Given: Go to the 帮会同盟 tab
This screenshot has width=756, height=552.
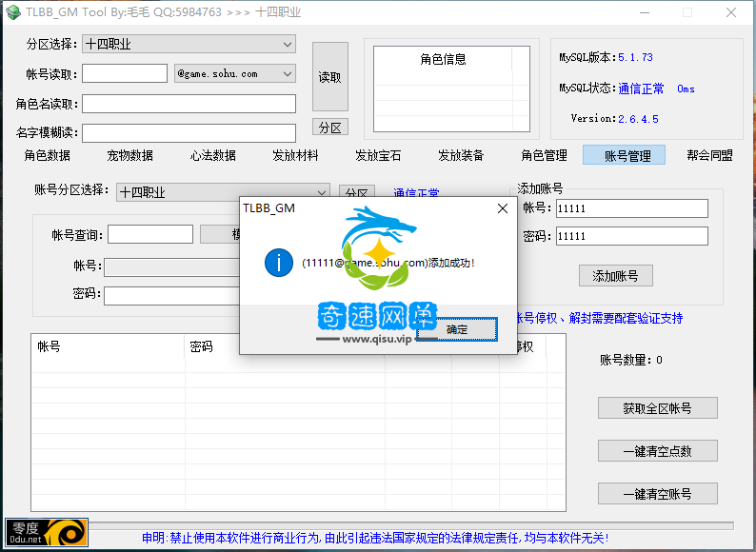Looking at the screenshot, I should point(709,155).
